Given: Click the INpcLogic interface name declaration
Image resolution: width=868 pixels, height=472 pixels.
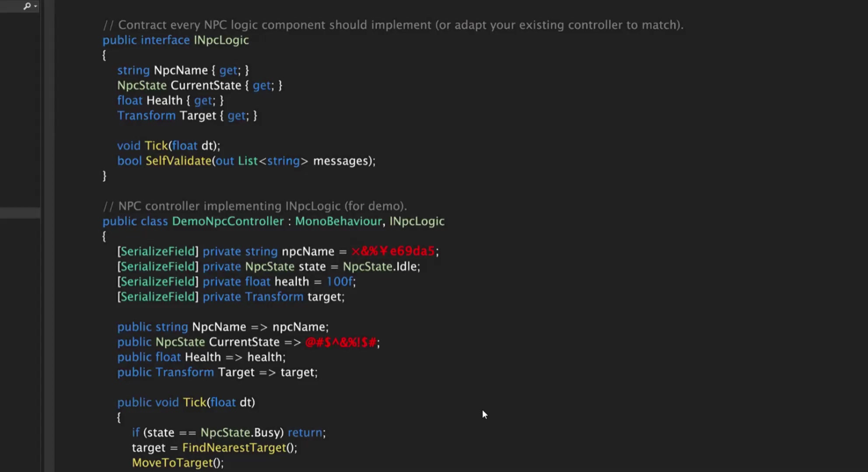Looking at the screenshot, I should 221,40.
